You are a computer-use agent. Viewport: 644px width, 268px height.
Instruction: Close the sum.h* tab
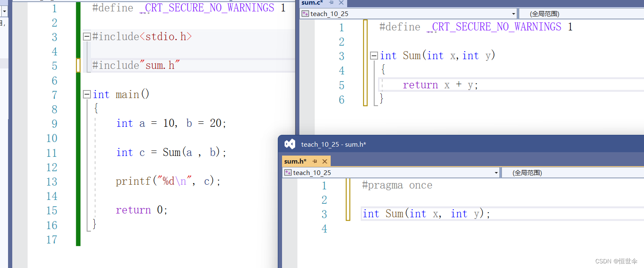pos(325,161)
